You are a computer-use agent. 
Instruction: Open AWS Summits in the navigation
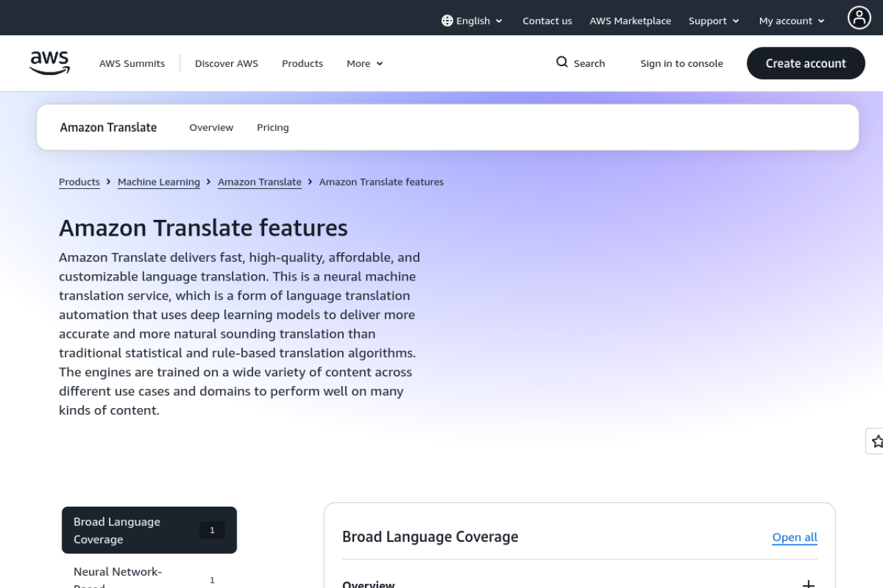pos(132,63)
